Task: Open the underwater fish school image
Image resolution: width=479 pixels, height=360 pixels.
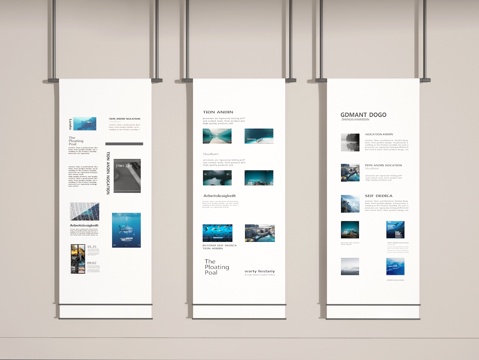Action: [x=217, y=233]
